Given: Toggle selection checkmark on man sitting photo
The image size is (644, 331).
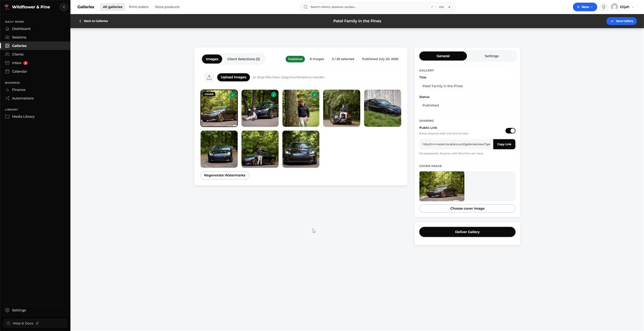Looking at the screenshot, I should [x=274, y=95].
